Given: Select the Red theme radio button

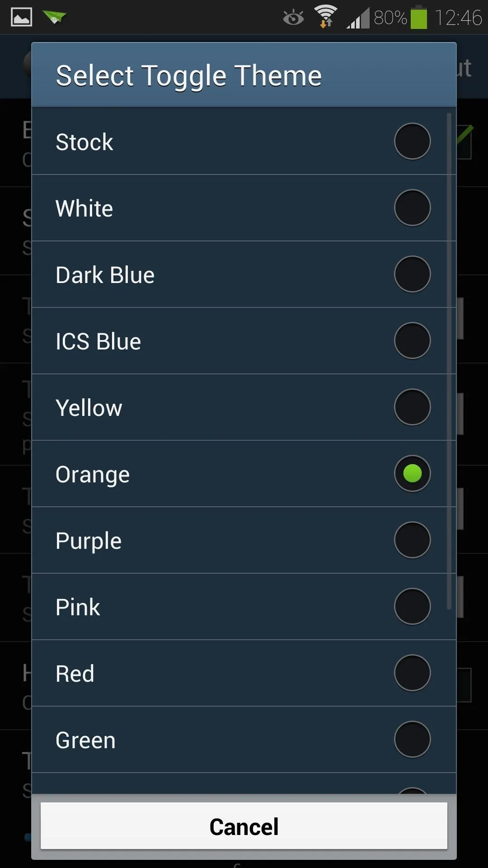Looking at the screenshot, I should (412, 673).
